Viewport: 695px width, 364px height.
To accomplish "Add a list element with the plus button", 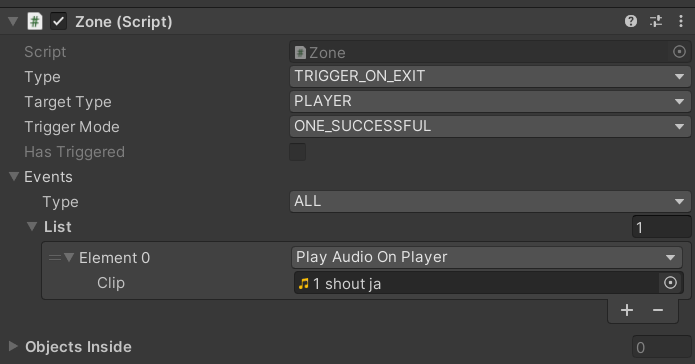I will click(627, 310).
